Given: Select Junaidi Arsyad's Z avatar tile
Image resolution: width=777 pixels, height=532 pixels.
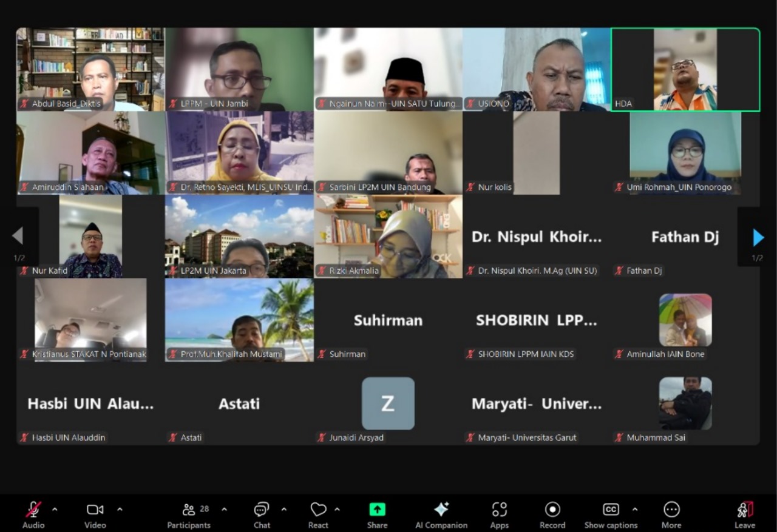Looking at the screenshot, I should [x=388, y=403].
